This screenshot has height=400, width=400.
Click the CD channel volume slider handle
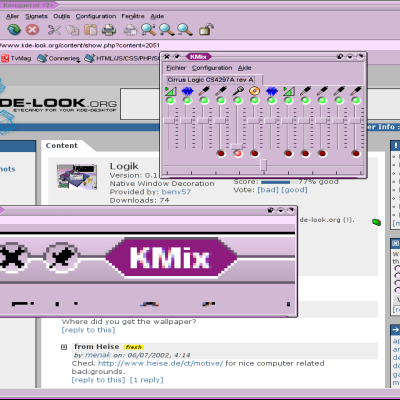[254, 121]
